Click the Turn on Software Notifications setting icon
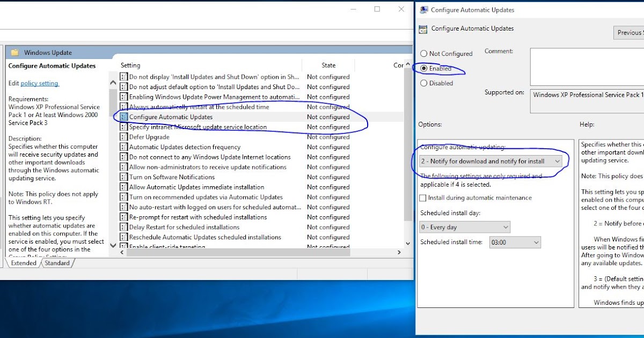 pos(125,177)
